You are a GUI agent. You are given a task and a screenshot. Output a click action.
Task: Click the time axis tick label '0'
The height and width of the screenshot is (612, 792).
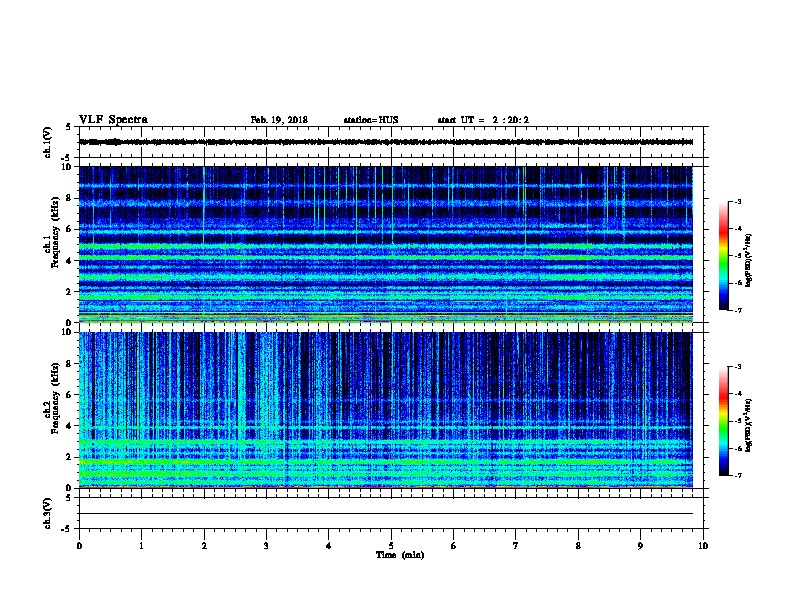pos(79,546)
